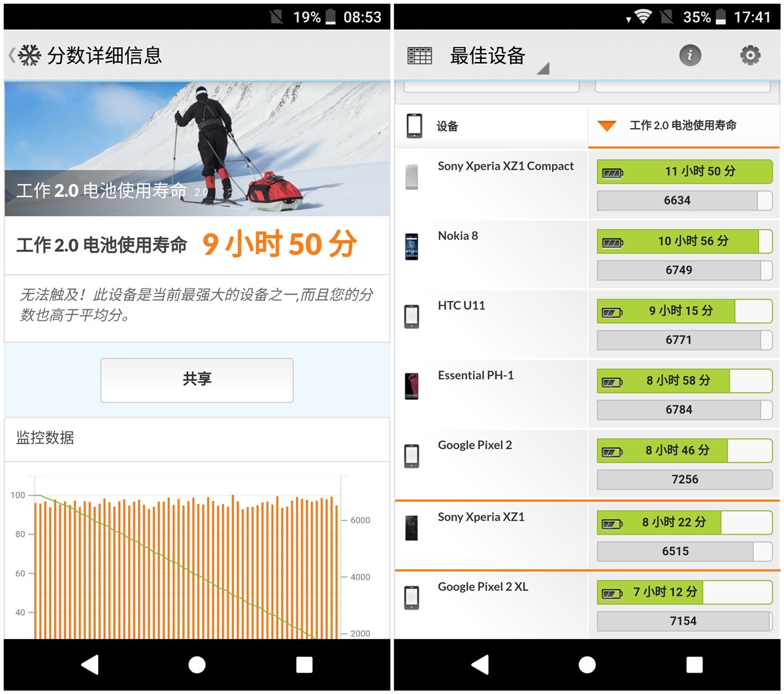Image resolution: width=784 pixels, height=694 pixels.
Task: Open the 最佳设备 dropdown arrow
Action: coord(543,68)
